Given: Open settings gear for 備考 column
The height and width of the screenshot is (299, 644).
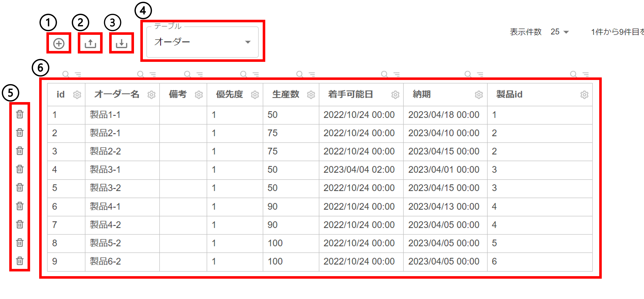Looking at the screenshot, I should (199, 95).
